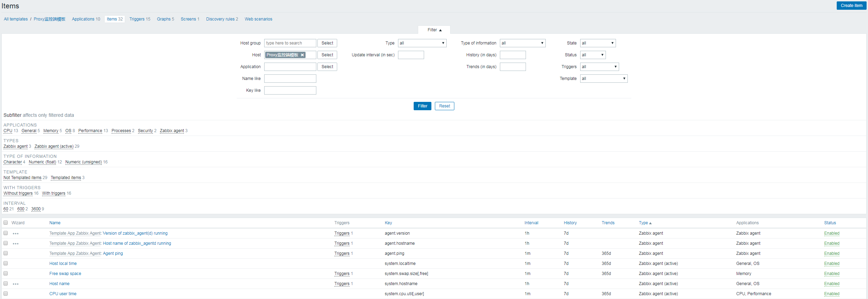
Task: Go to All templates breadcrumb
Action: click(x=16, y=19)
